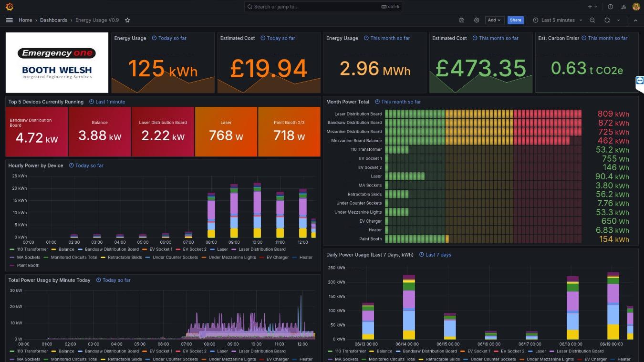This screenshot has width=644, height=362.
Task: Star the Energy Usage V0.9 dashboard
Action: pyautogui.click(x=127, y=20)
